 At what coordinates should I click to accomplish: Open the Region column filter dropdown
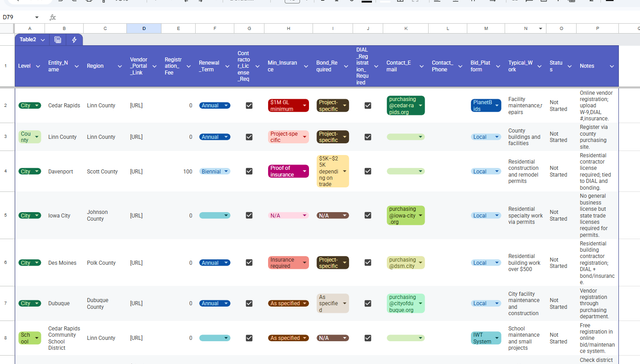click(x=120, y=66)
